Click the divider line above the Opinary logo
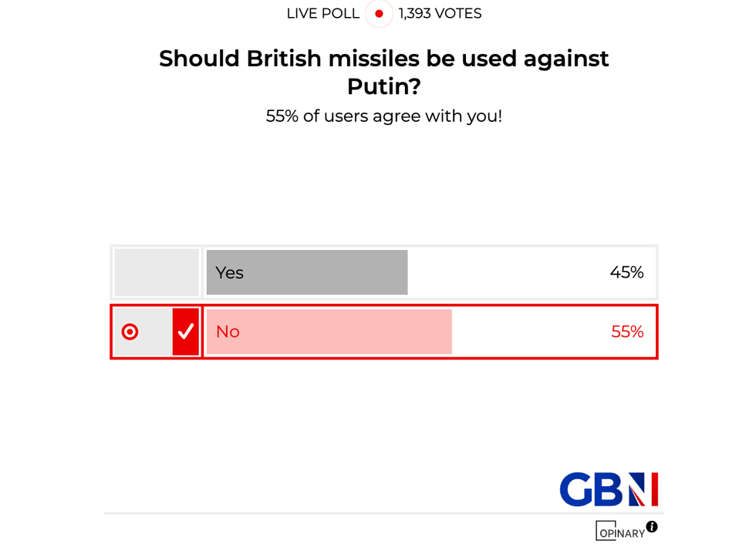756x547 pixels. (384, 513)
